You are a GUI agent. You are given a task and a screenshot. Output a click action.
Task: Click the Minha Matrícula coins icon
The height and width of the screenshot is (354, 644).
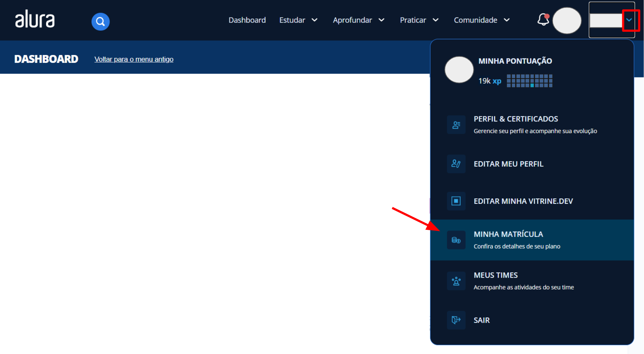tap(456, 240)
